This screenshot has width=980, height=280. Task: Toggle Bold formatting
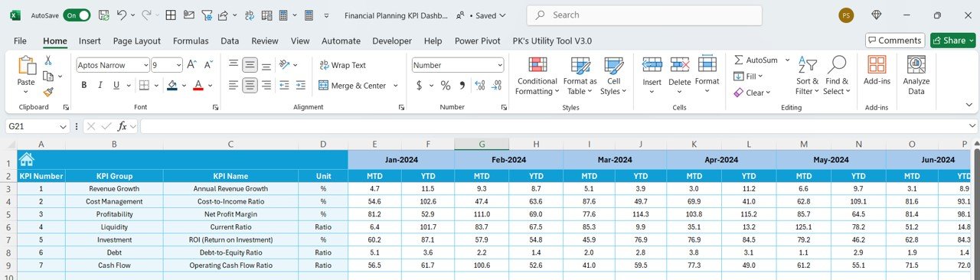point(83,86)
